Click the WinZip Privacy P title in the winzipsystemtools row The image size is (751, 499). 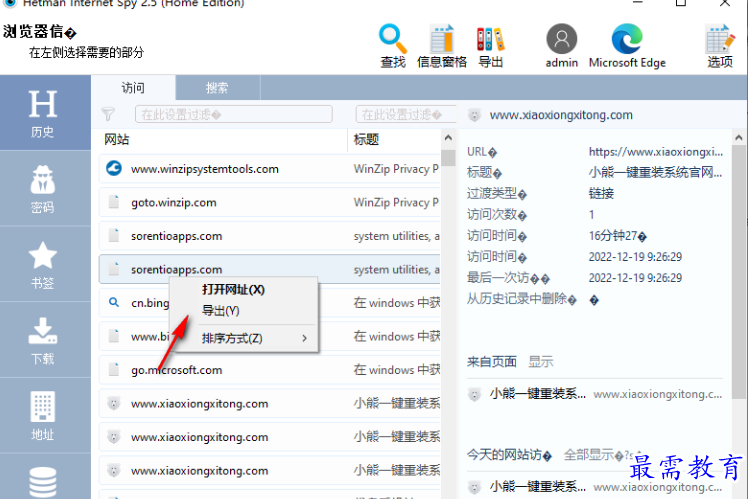pyautogui.click(x=396, y=169)
